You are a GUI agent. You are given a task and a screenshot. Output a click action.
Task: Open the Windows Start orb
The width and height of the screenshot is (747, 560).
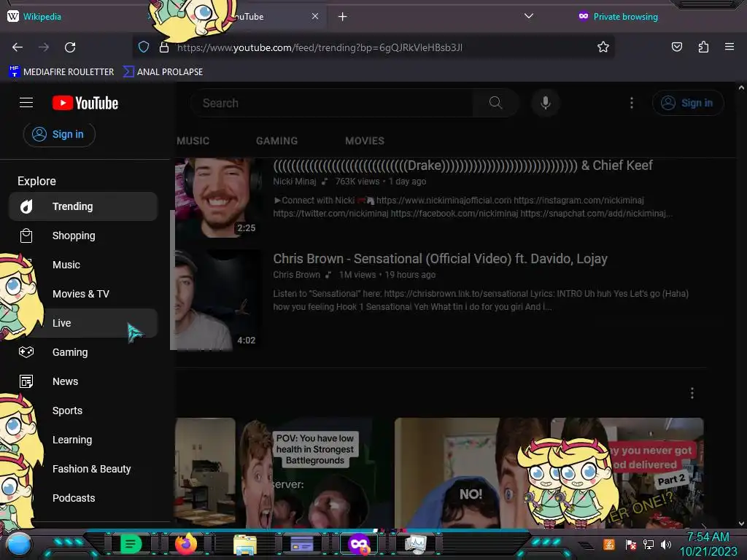tap(19, 544)
